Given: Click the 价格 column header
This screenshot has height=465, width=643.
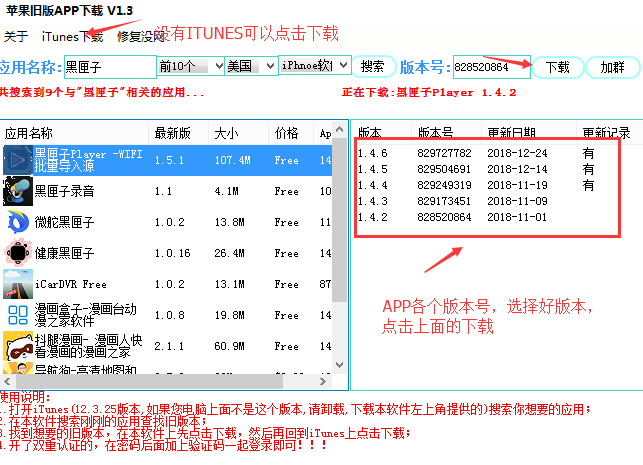Looking at the screenshot, I should [291, 133].
